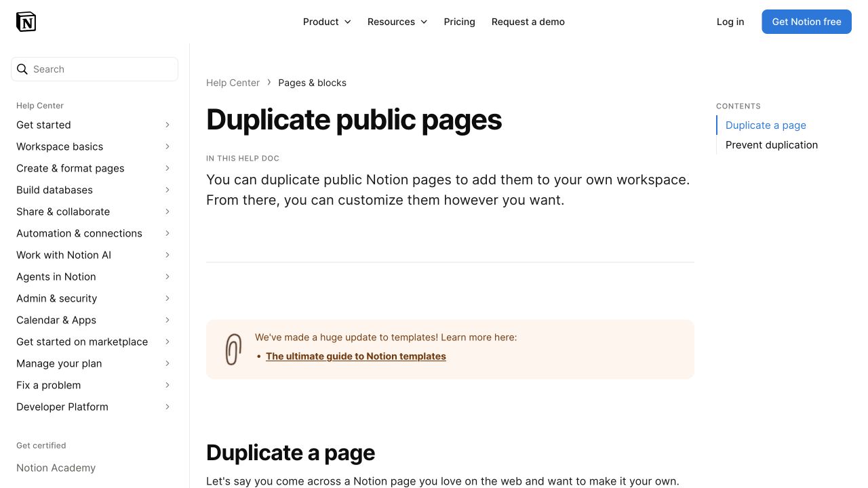The image size is (868, 488).
Task: Click the Duplicate a page section heading
Action: pyautogui.click(x=290, y=453)
